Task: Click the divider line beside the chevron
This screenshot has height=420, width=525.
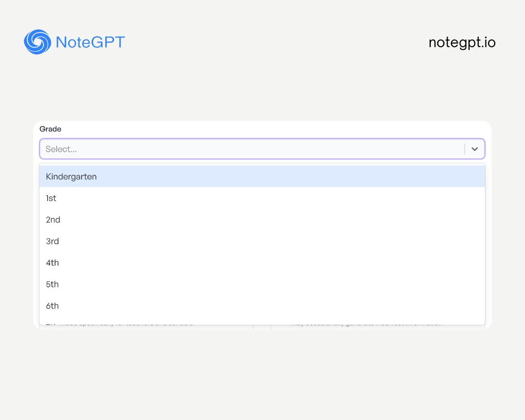Action: click(x=465, y=149)
